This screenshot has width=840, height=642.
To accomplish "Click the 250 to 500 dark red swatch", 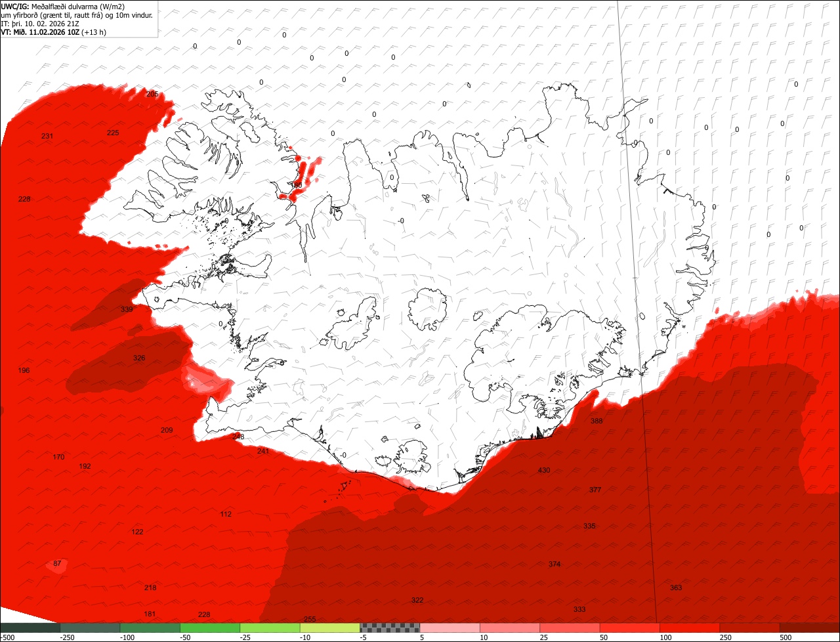I will (x=750, y=628).
